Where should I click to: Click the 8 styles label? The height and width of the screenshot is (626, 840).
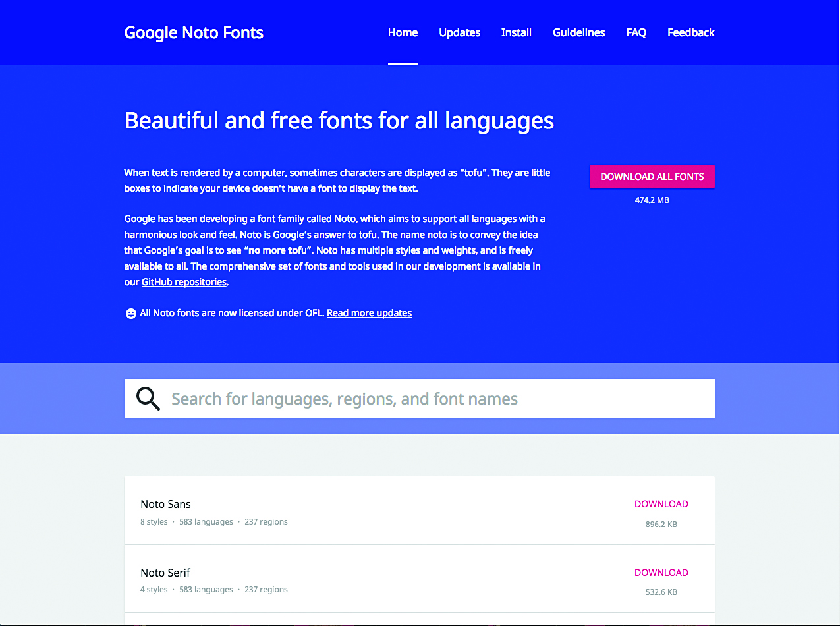[x=154, y=522]
